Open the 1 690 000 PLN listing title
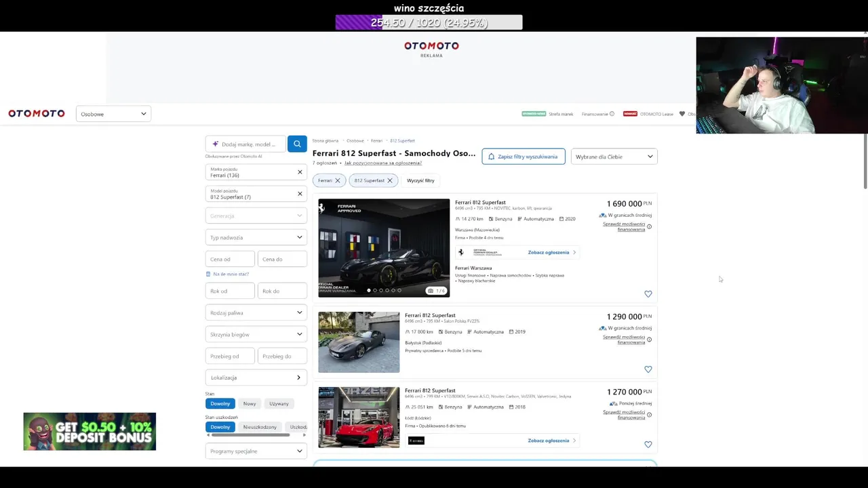The width and height of the screenshot is (868, 488). 480,202
